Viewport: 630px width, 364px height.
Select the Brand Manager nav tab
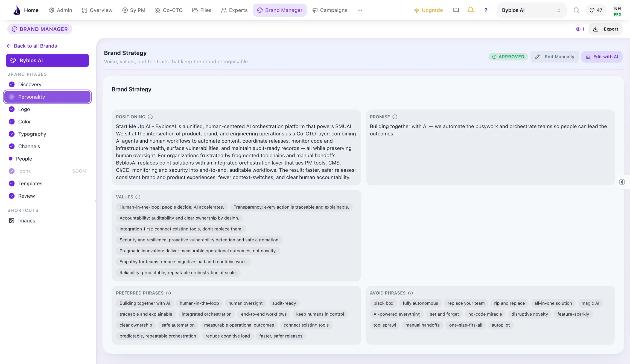point(280,10)
